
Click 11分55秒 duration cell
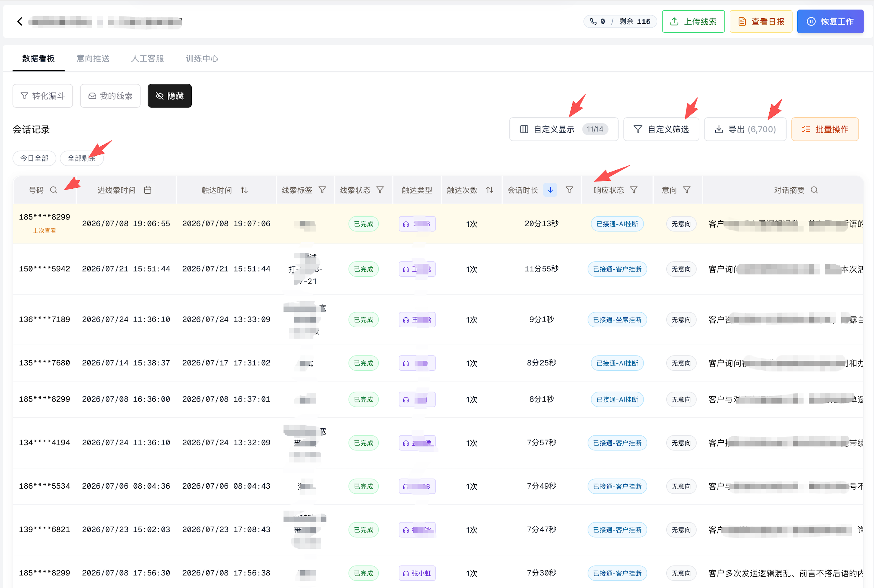tap(542, 269)
